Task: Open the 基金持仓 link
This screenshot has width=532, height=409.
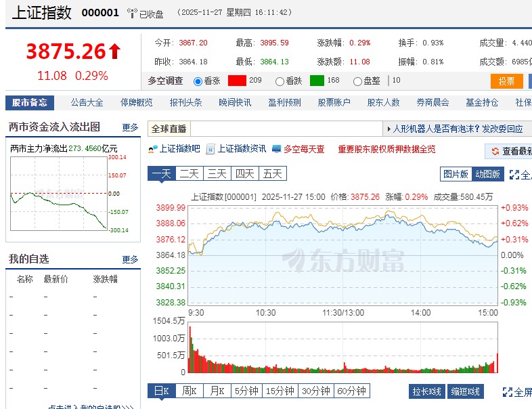Action: point(482,102)
